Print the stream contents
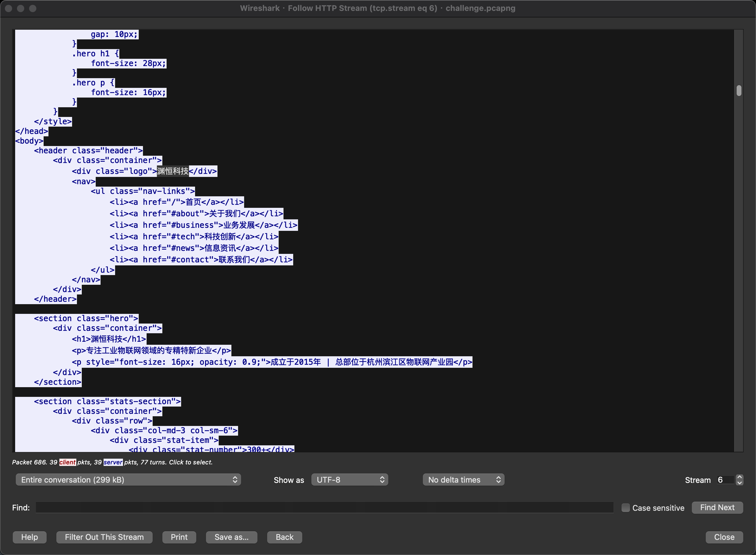Screen dimensions: 756x555 pos(179,537)
